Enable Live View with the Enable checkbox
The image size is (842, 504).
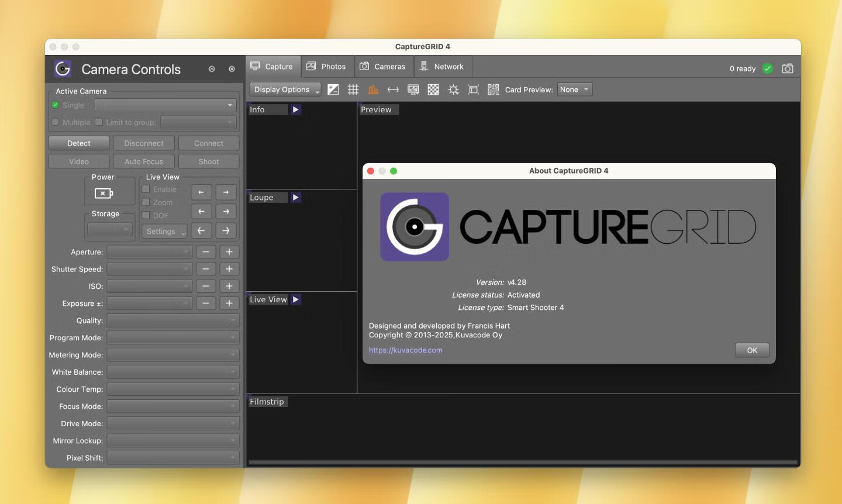tap(145, 189)
